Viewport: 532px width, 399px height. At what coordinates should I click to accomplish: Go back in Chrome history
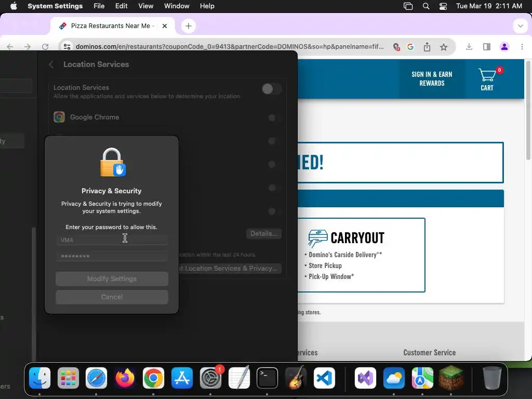pyautogui.click(x=10, y=47)
